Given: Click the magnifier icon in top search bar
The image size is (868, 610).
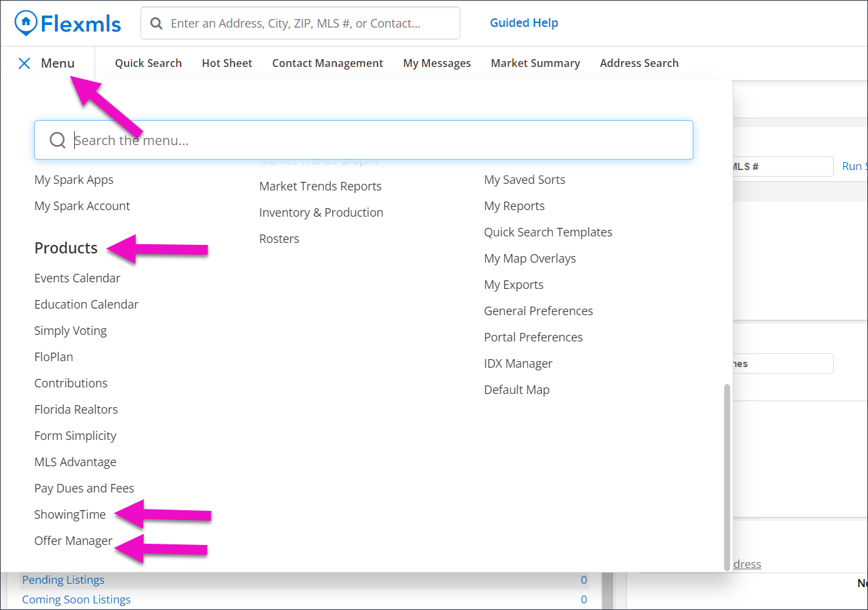Looking at the screenshot, I should pyautogui.click(x=156, y=24).
